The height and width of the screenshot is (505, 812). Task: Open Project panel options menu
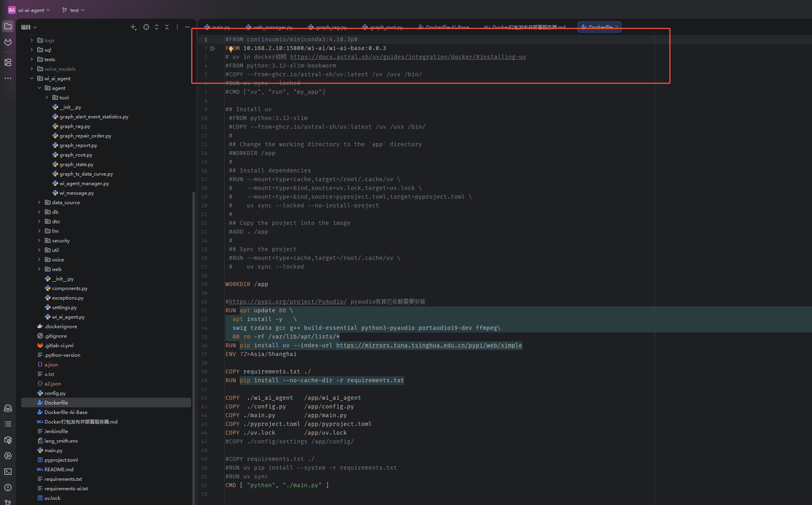pos(177,27)
